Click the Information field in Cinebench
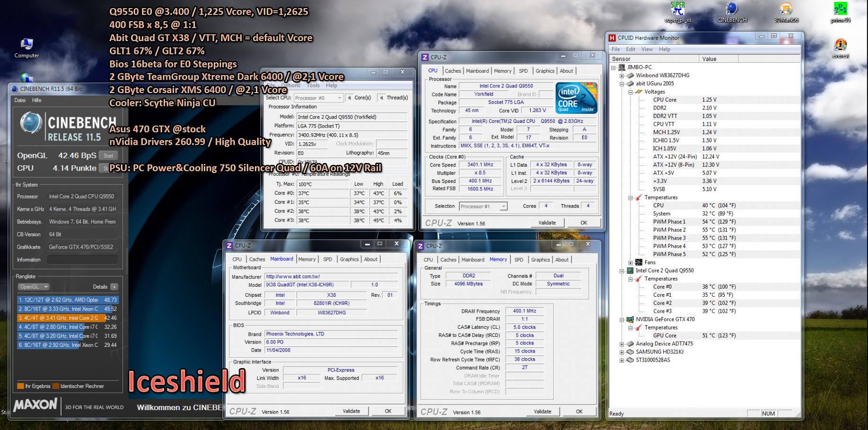Image resolution: width=868 pixels, height=430 pixels. pos(82,260)
